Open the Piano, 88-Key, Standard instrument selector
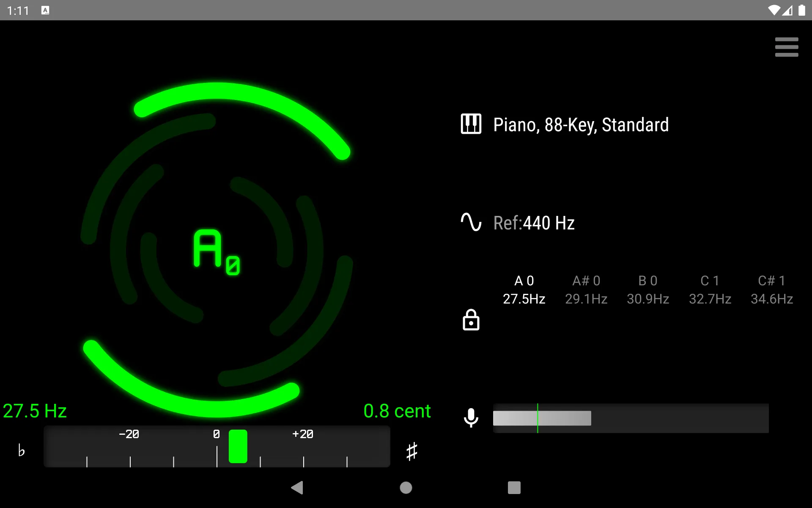 (x=581, y=125)
